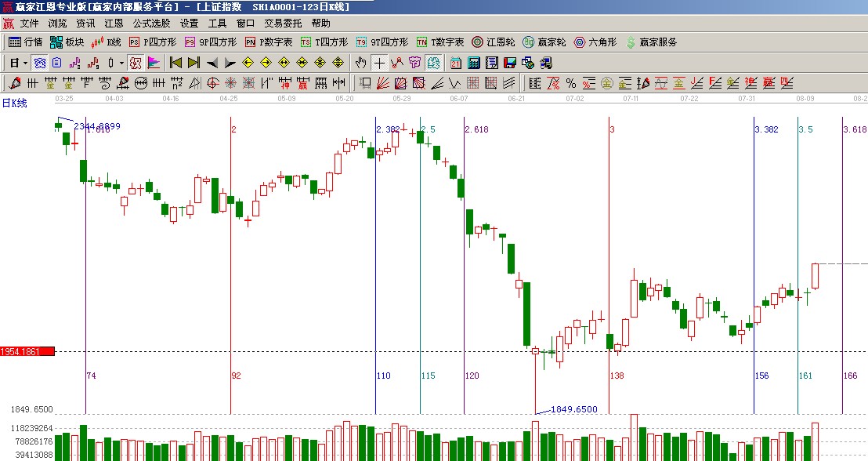Open the 江恩轮 Gann wheel tool
Screen dimensions: 868x461
tap(493, 42)
